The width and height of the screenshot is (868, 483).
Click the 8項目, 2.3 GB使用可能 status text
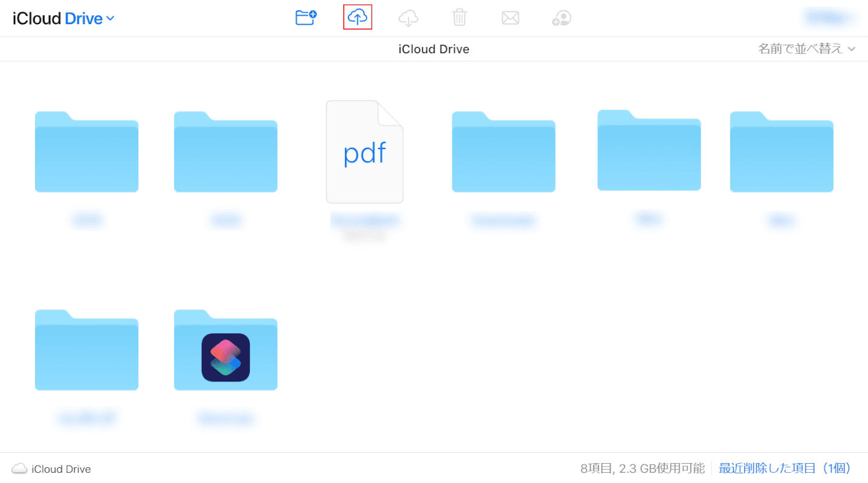[643, 469]
